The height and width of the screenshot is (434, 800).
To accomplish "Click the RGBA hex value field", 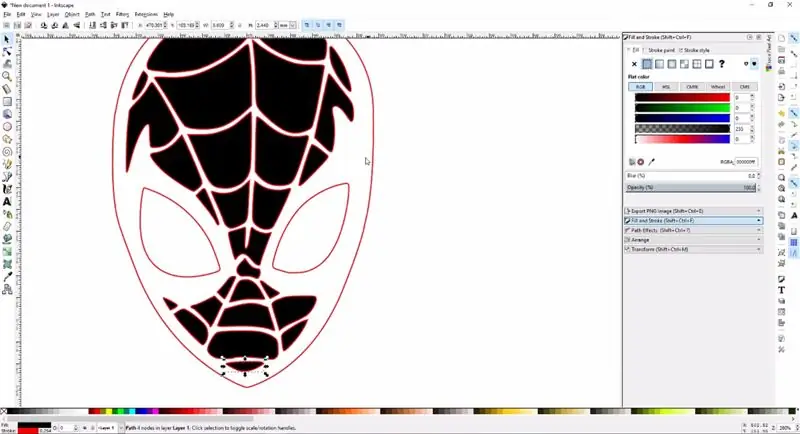I will pyautogui.click(x=746, y=162).
